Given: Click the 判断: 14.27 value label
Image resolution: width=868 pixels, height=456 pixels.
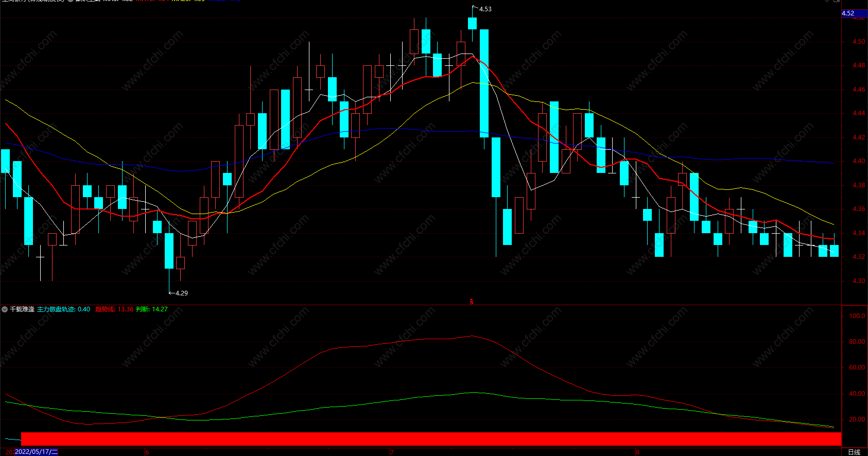Looking at the screenshot, I should click(x=152, y=309).
